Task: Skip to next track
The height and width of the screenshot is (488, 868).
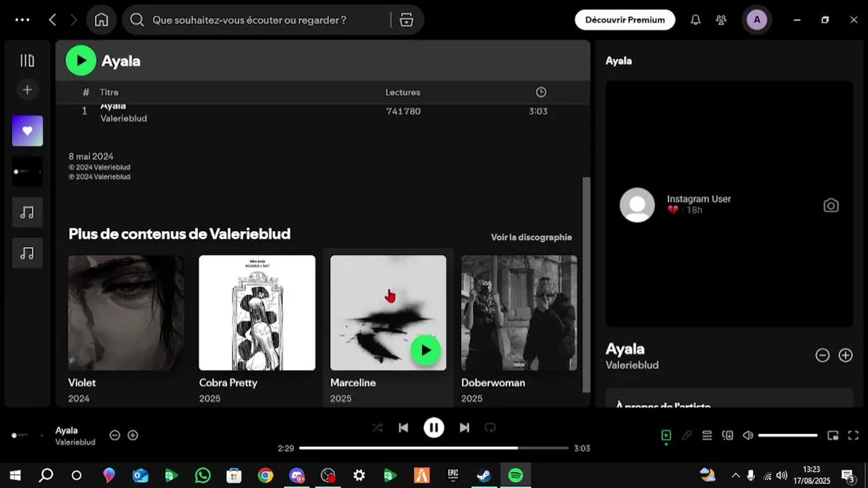Action: (x=465, y=428)
